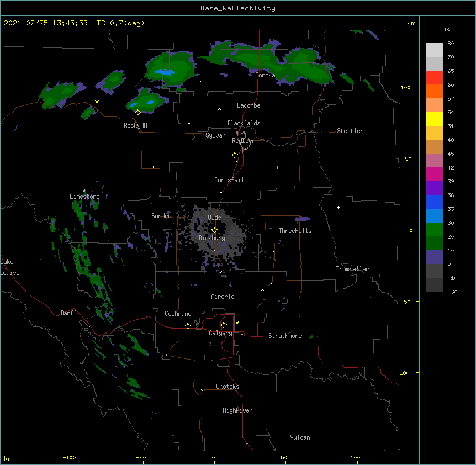Click the RockyMH label
The height and width of the screenshot is (465, 476).
point(135,125)
